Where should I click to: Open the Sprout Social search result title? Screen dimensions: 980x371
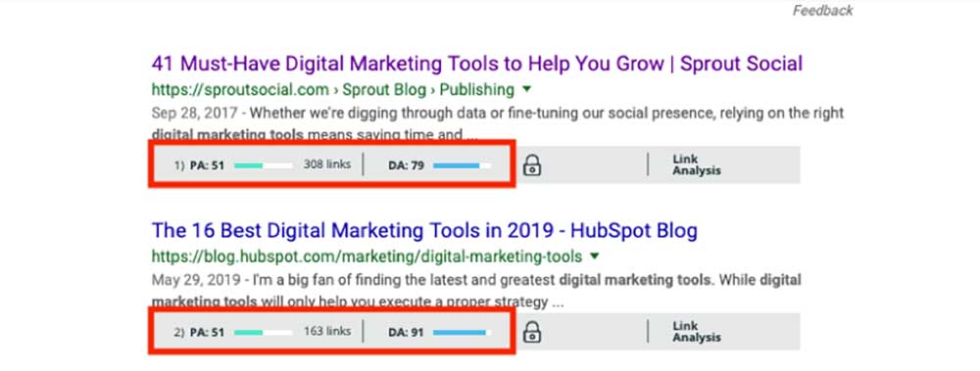click(477, 63)
